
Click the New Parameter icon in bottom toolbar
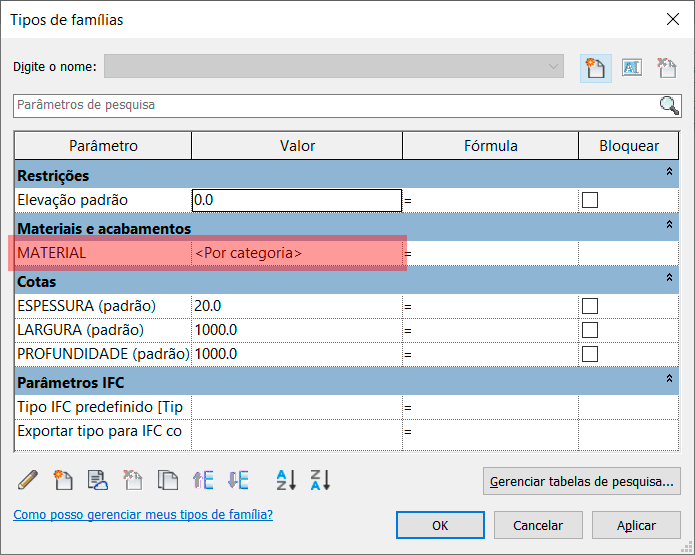[x=63, y=480]
